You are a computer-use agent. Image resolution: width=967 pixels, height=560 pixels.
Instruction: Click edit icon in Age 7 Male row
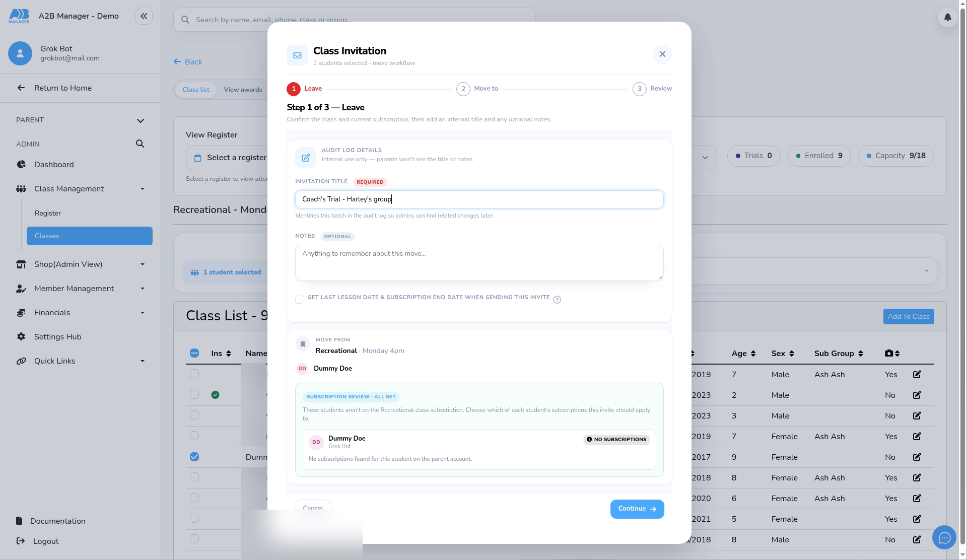(917, 375)
